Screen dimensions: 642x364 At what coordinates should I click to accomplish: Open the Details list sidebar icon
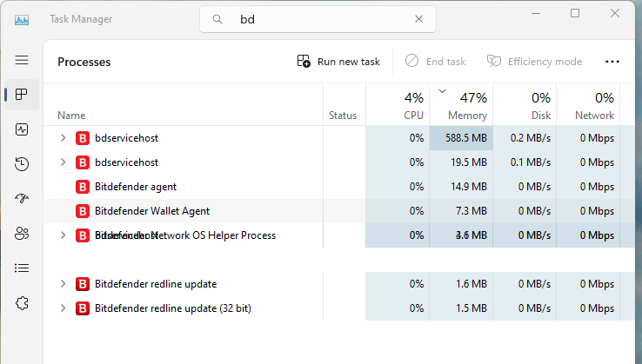(x=23, y=268)
